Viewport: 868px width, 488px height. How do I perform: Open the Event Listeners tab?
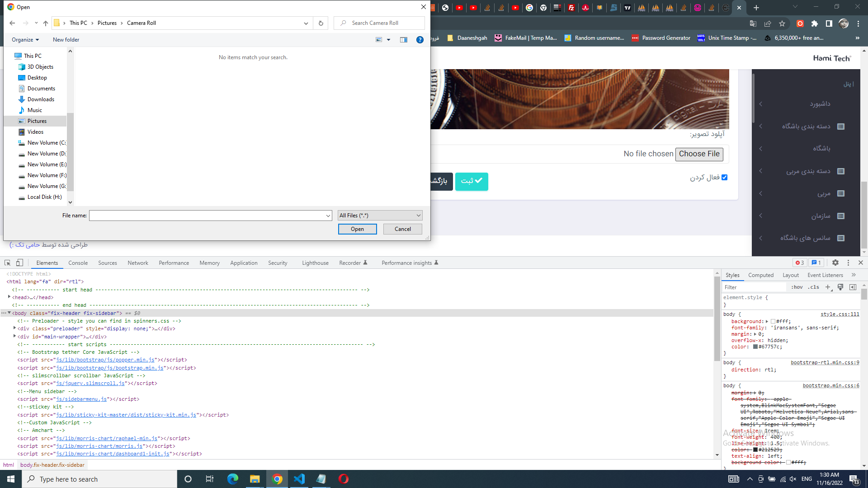[826, 275]
